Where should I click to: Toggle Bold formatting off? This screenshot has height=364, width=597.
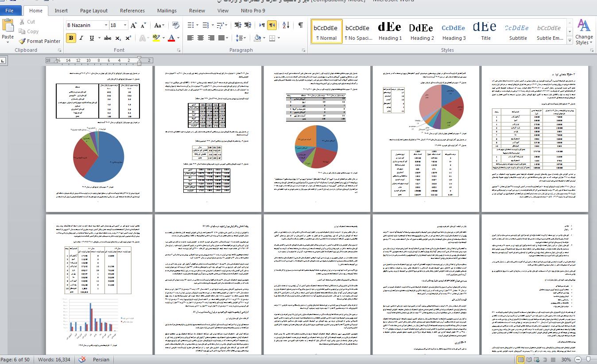[x=71, y=38]
